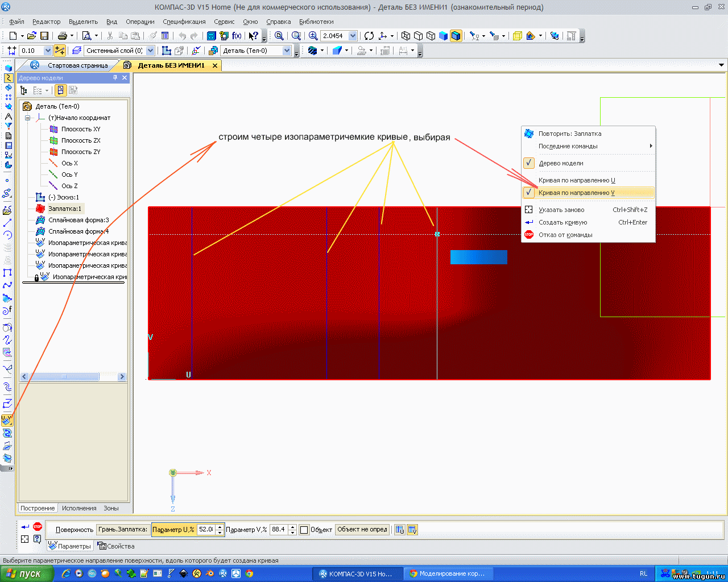Click the isoparametric curve tool in left toolbar
This screenshot has width=728, height=582.
pos(7,421)
